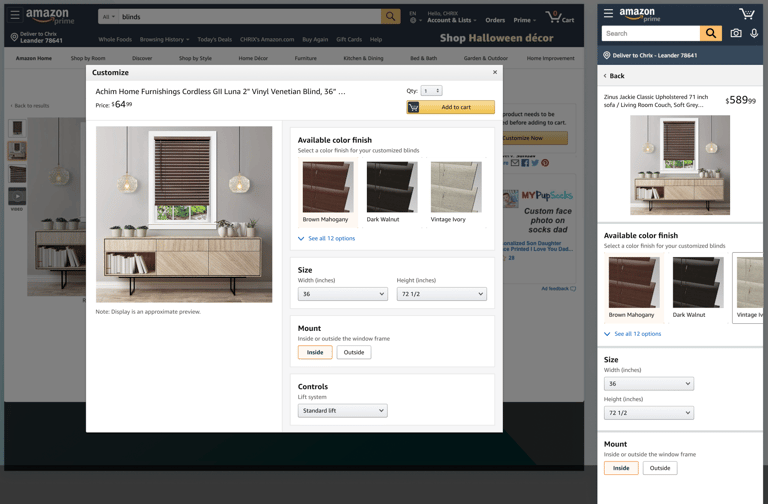Choose Outside mount on mobile panel
Viewport: 768px width, 504px height.
click(660, 468)
